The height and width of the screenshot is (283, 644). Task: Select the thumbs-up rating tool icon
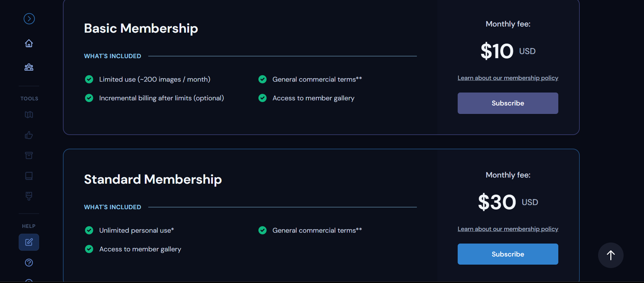coord(29,135)
